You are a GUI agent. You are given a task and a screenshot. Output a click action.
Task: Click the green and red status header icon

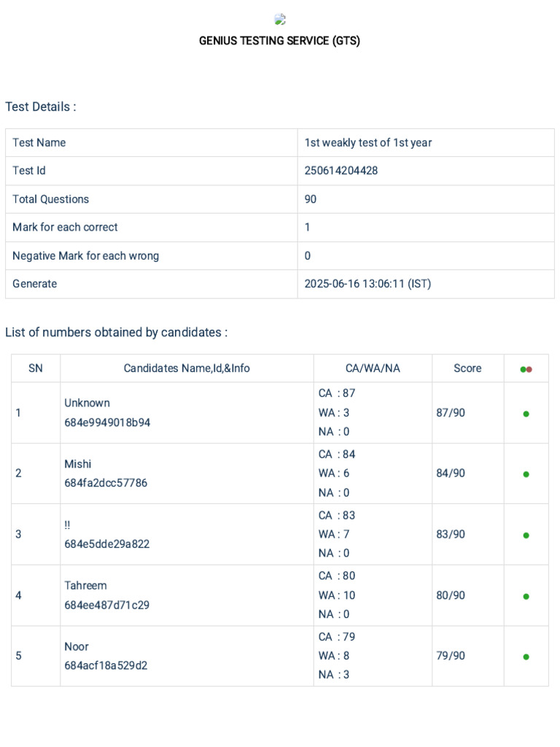pyautogui.click(x=526, y=369)
